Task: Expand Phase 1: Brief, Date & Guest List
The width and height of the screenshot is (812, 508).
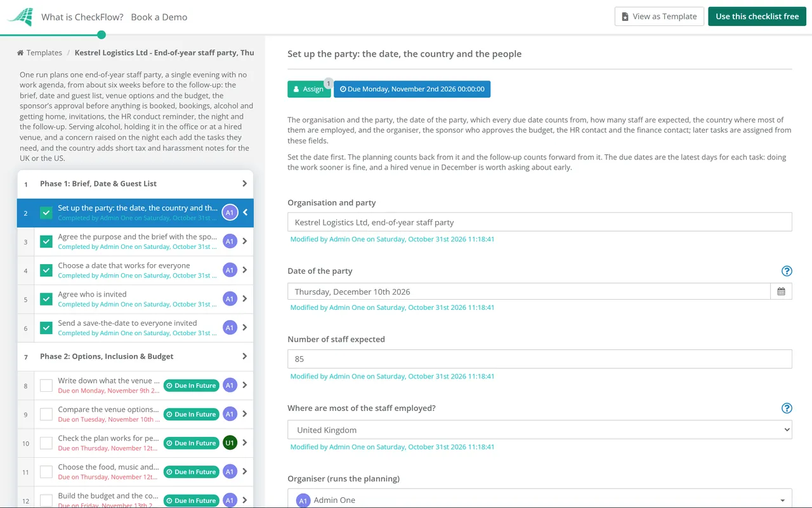Action: pos(135,184)
